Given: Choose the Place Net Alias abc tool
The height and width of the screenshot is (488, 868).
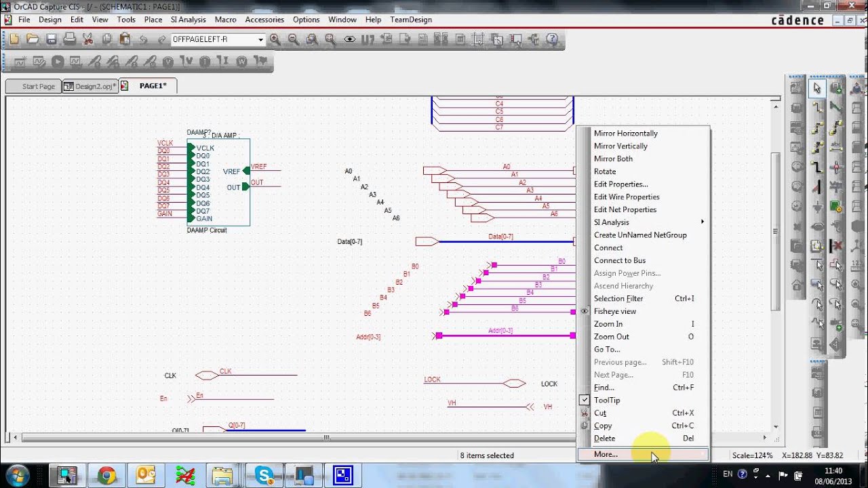Looking at the screenshot, I should [835, 146].
